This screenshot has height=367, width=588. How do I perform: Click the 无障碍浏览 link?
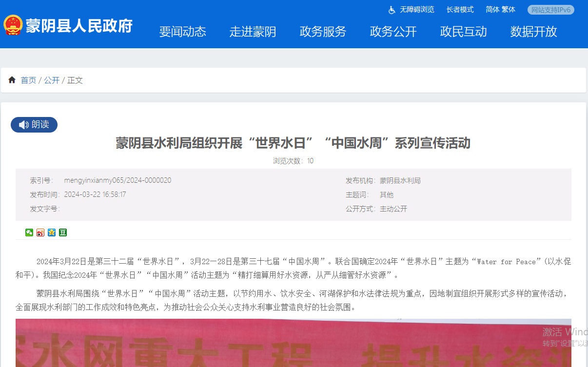pyautogui.click(x=417, y=10)
